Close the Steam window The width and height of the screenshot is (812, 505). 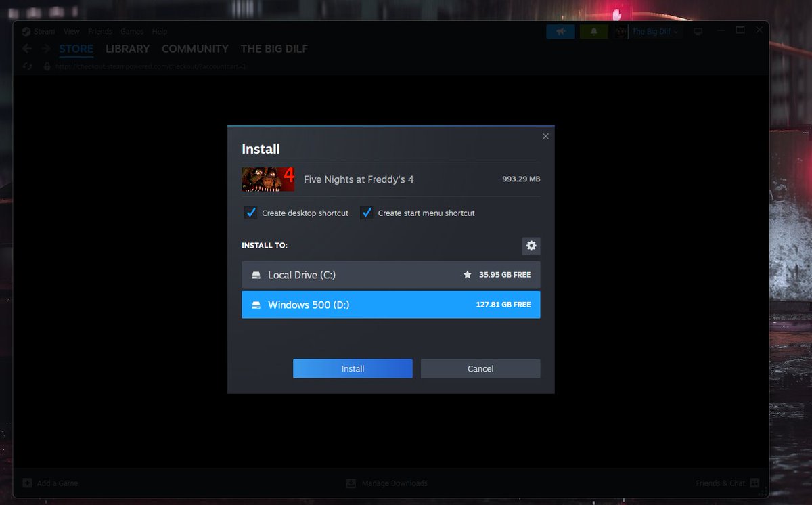(760, 30)
